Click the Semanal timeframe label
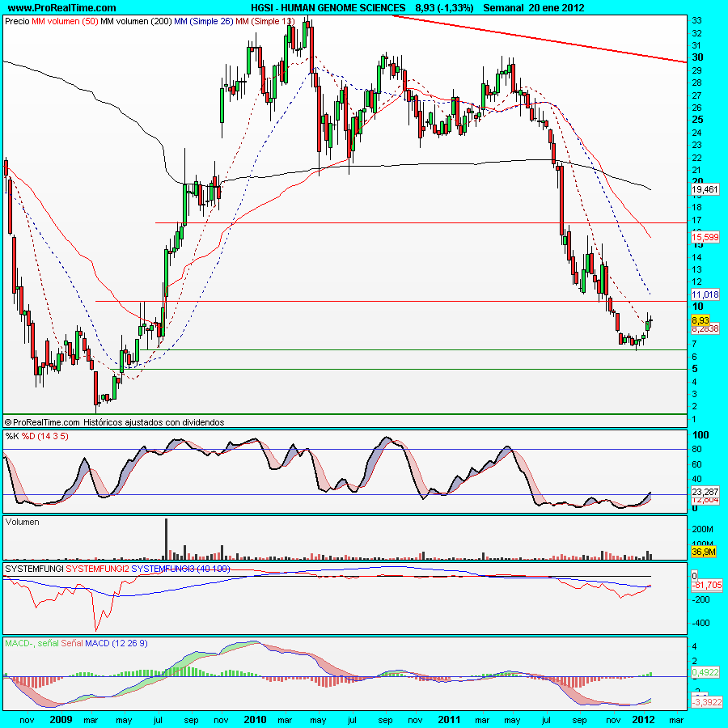Screen dimensions: 728x728 coord(503,8)
